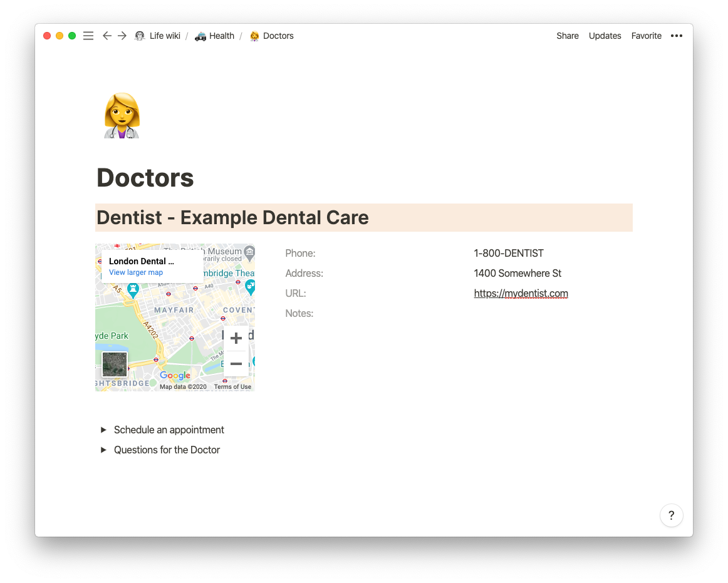
Task: Click London Dental title on map card
Action: [141, 261]
